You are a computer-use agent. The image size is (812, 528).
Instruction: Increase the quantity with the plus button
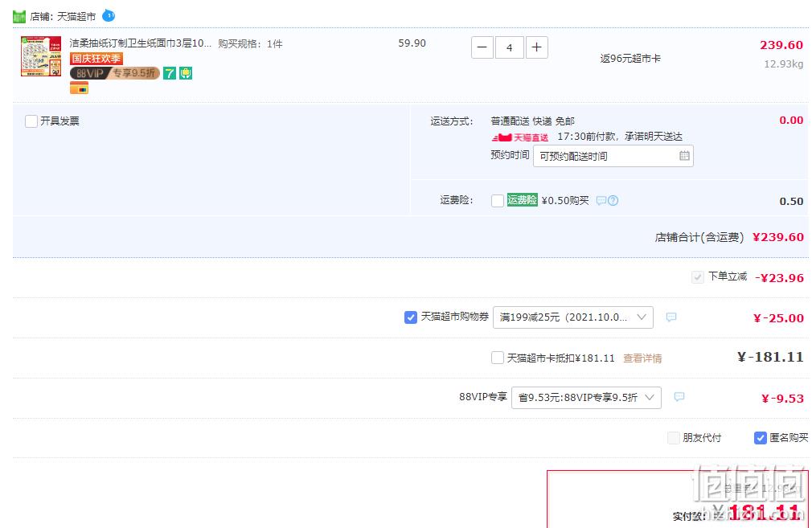point(537,47)
